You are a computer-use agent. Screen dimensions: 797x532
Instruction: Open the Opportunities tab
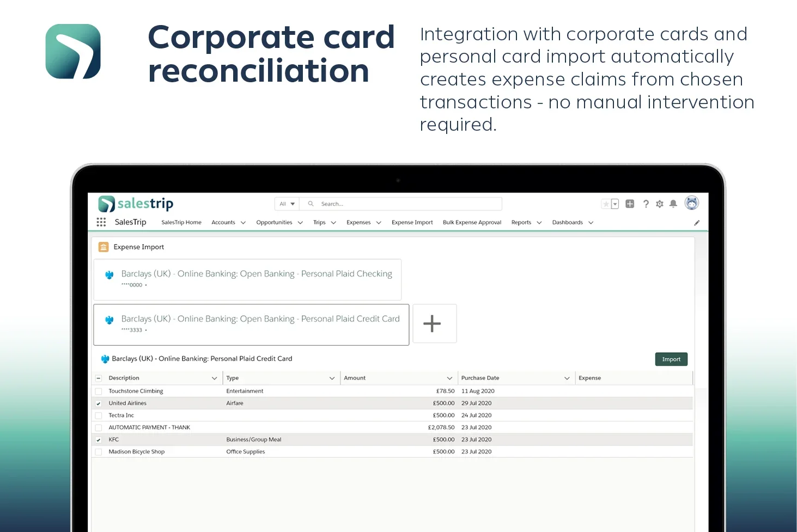click(x=274, y=223)
